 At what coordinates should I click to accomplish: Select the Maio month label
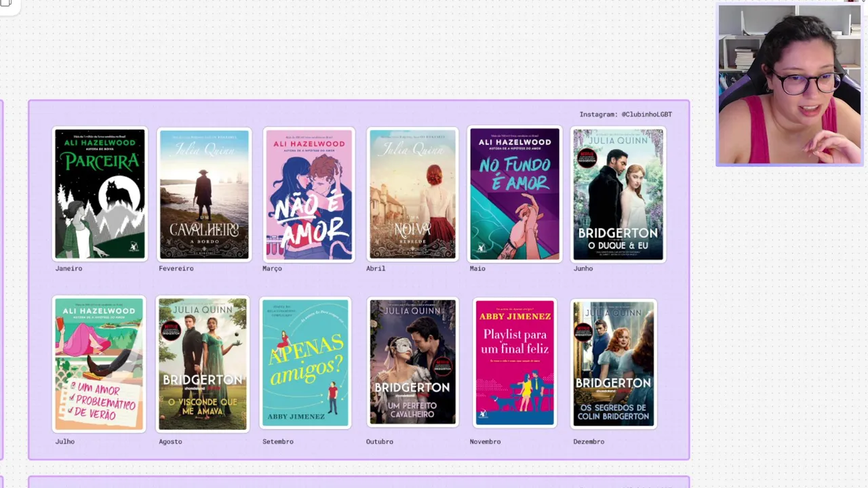click(477, 268)
